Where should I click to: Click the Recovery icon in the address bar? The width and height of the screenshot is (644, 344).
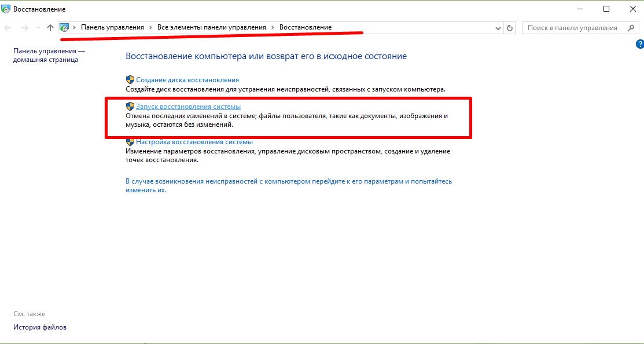[65, 28]
